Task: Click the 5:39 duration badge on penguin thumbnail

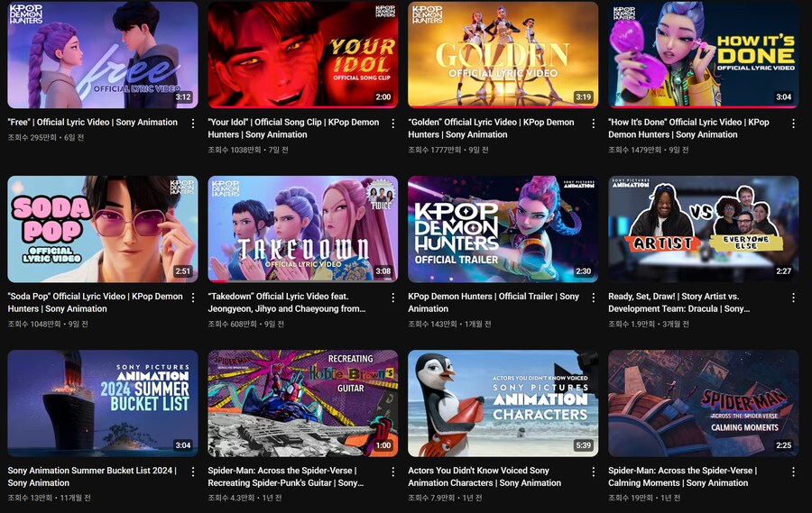Action: click(583, 445)
